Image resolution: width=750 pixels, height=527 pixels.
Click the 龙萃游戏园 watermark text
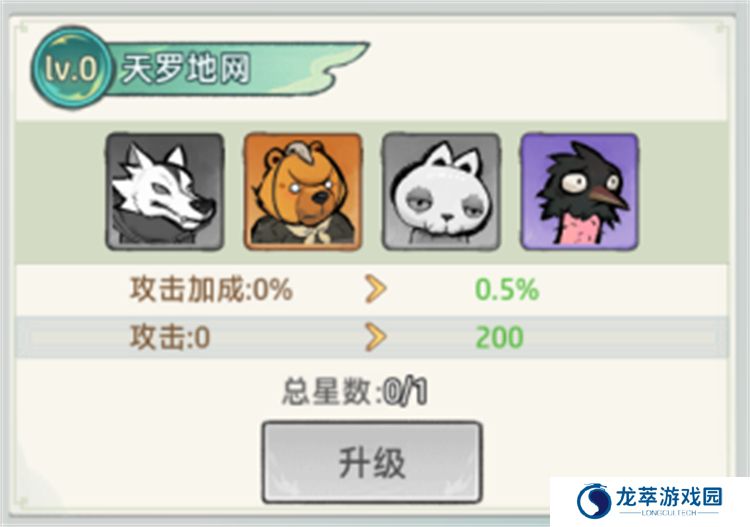(669, 497)
